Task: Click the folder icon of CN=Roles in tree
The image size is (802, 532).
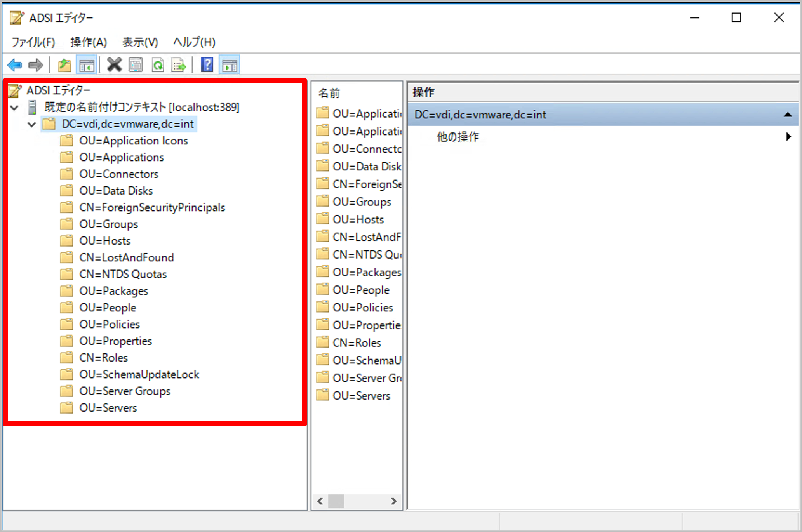Action: [66, 358]
